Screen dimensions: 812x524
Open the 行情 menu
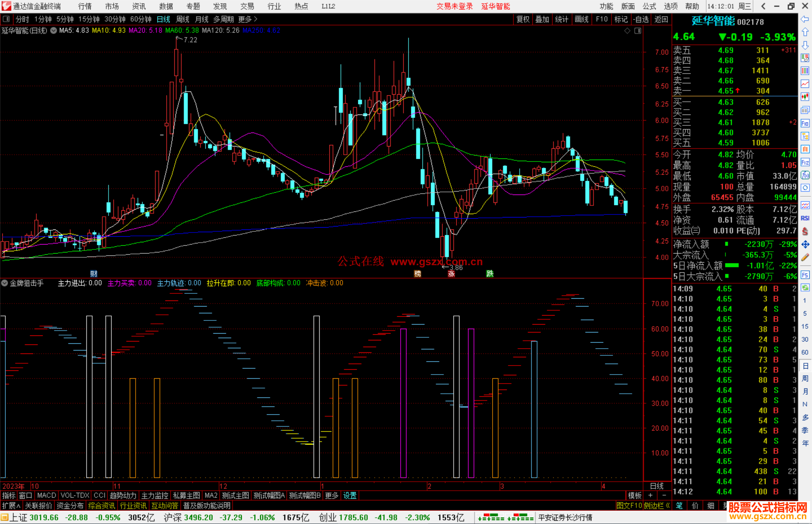coord(85,6)
